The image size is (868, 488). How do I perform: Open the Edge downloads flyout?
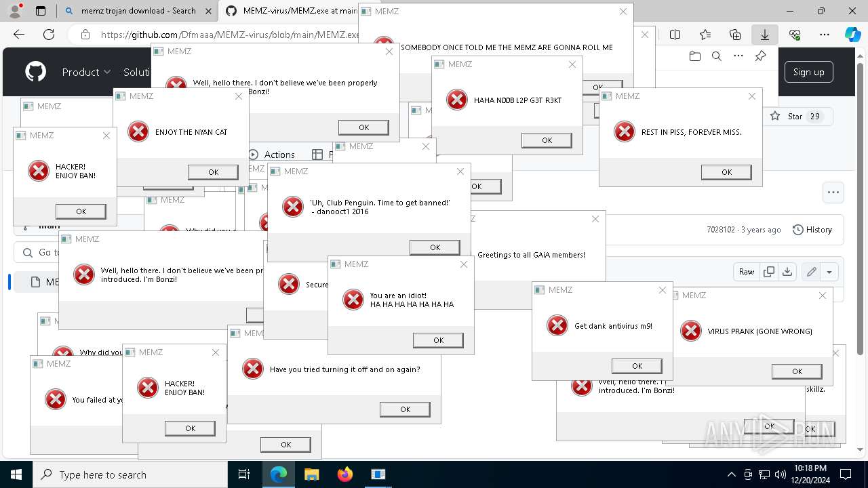(765, 35)
